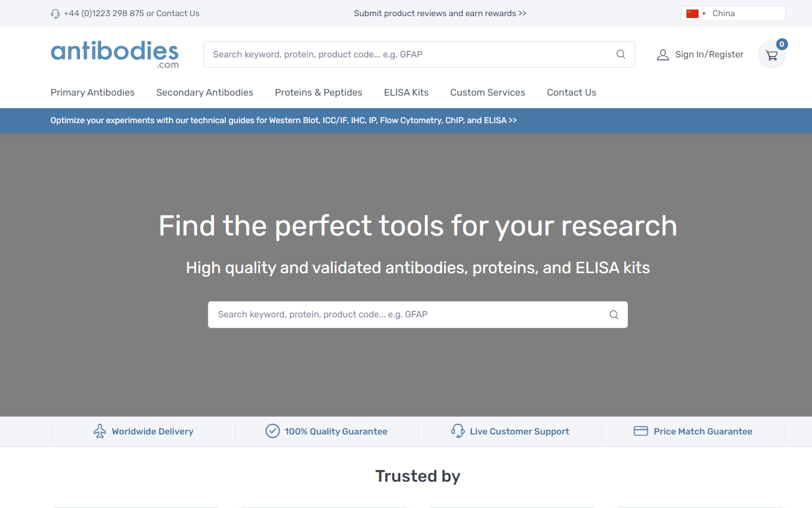812x508 pixels.
Task: Click the headset Live Customer Support icon
Action: click(458, 431)
